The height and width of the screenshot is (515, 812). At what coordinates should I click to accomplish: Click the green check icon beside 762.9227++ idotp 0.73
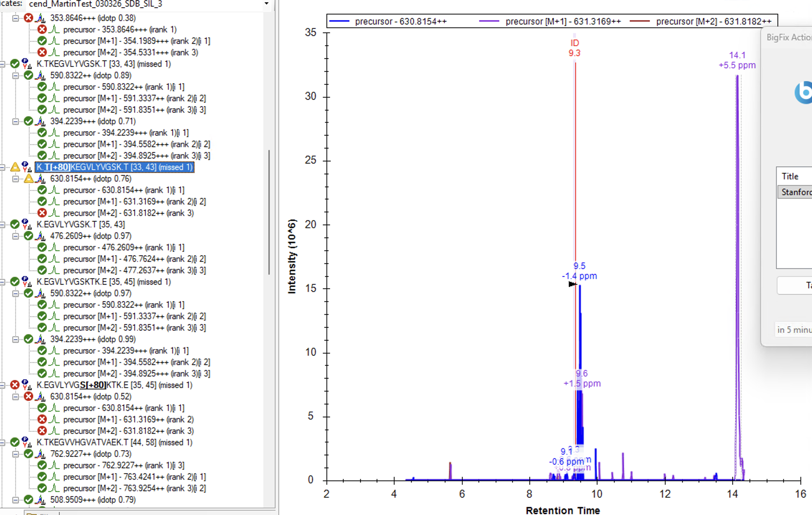29,454
